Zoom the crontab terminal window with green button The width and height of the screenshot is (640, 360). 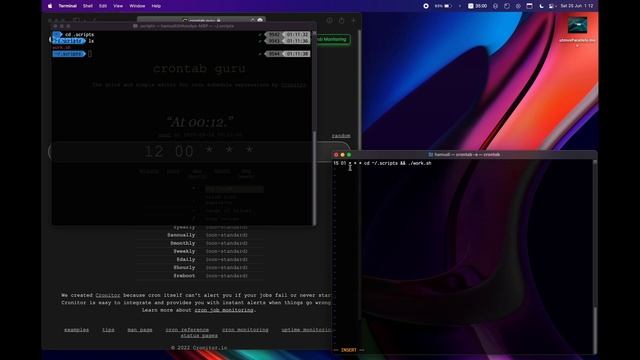click(x=349, y=155)
